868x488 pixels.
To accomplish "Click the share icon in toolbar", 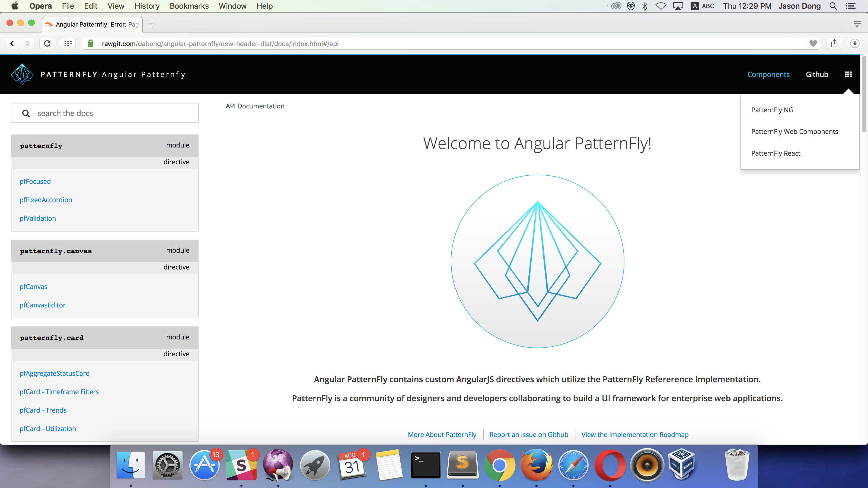I will click(x=834, y=43).
